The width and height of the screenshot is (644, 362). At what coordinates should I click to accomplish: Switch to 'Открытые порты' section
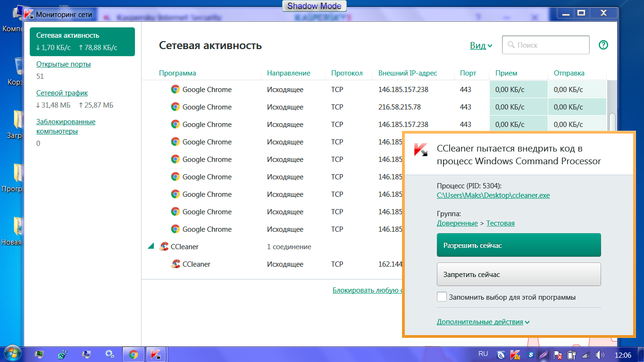tap(63, 64)
